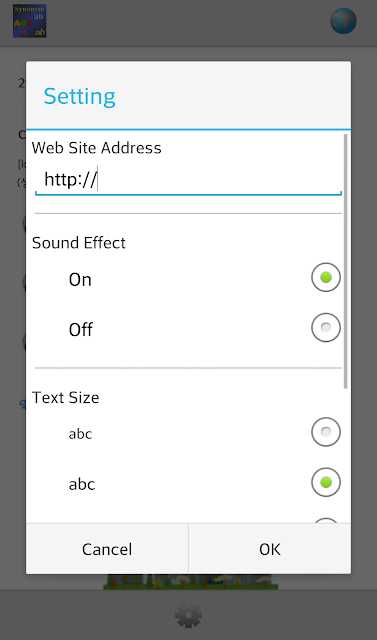This screenshot has width=377, height=640.
Task: Tap the Synonym app icon
Action: coord(29,21)
